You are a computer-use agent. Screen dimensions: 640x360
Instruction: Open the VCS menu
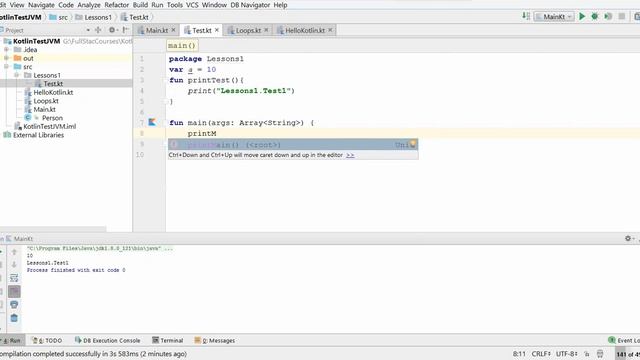pos(192,5)
